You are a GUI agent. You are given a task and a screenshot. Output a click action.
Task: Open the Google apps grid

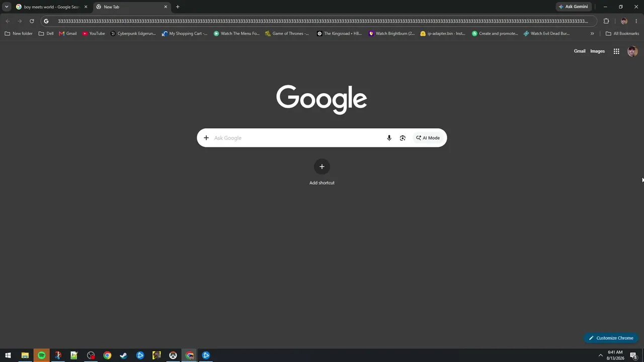pyautogui.click(x=616, y=51)
